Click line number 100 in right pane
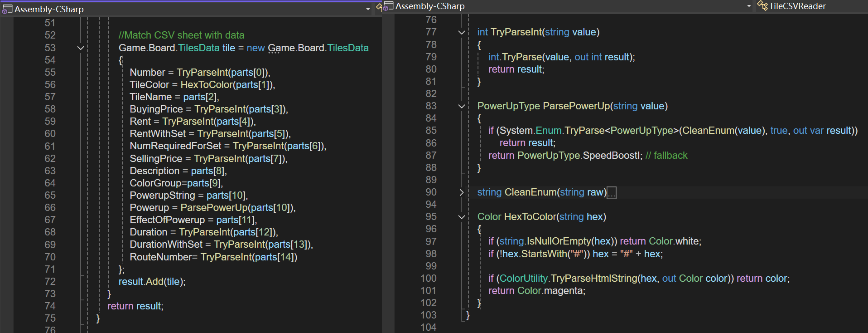868x333 pixels. pos(428,278)
